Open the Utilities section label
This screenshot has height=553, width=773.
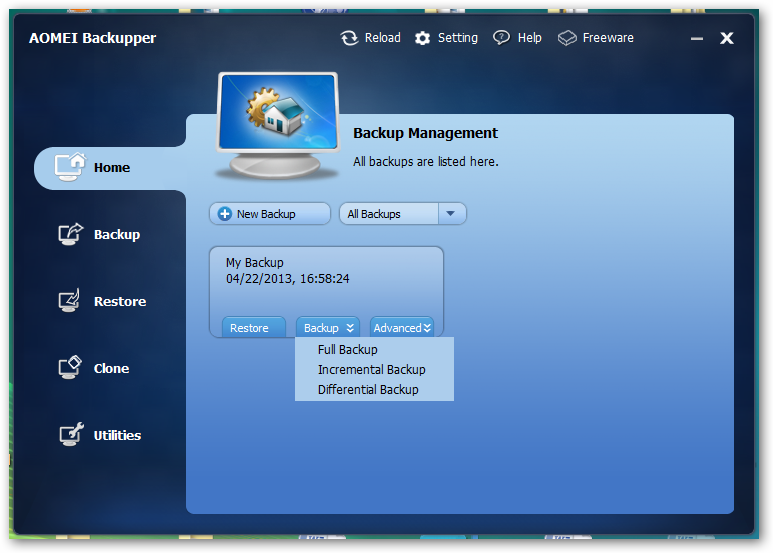(117, 435)
